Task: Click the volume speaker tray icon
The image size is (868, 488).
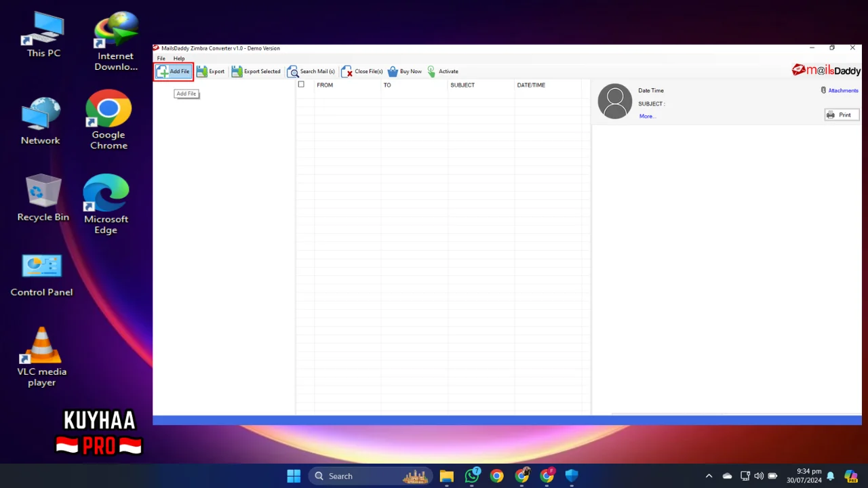Action: [x=759, y=476]
